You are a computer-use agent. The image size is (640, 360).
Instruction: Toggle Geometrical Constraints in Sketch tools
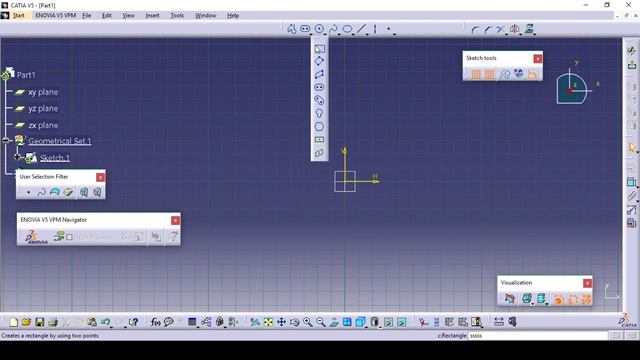pyautogui.click(x=518, y=74)
